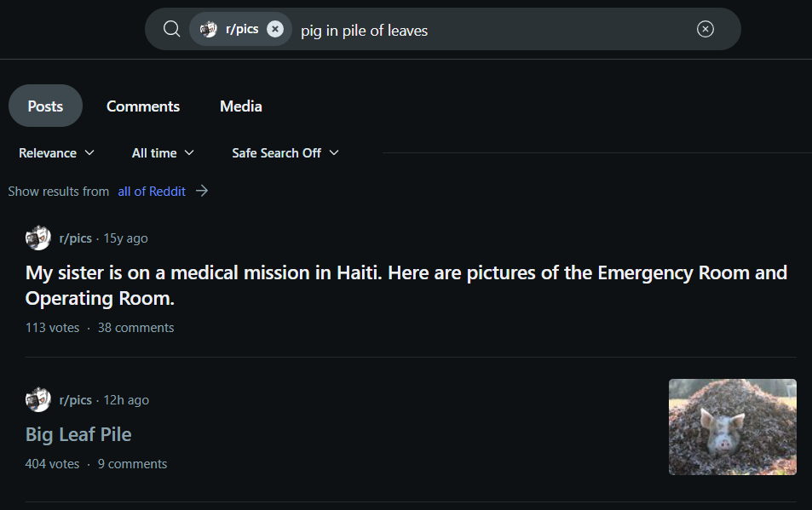Open the Big Leaf Pile post
This screenshot has height=510, width=812.
pos(78,434)
